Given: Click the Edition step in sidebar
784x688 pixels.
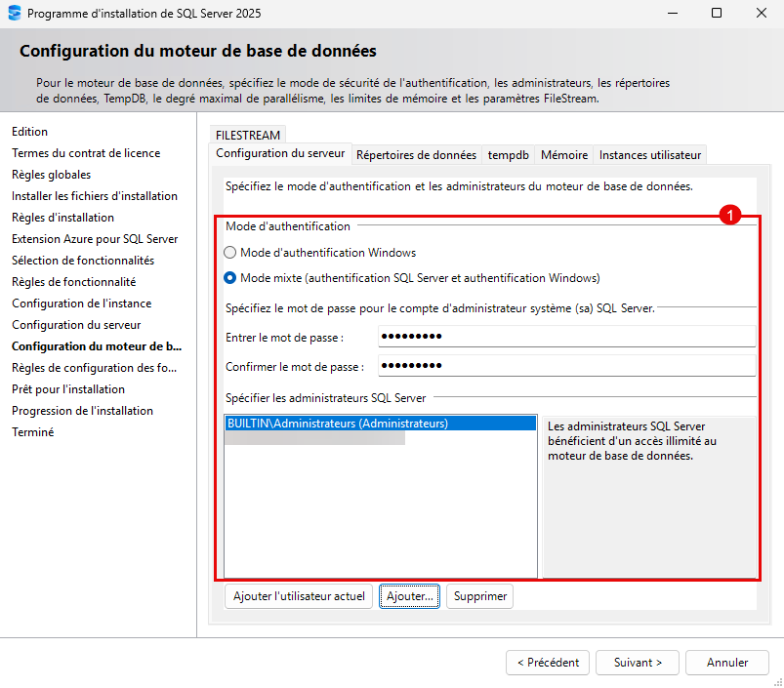Looking at the screenshot, I should 30,132.
